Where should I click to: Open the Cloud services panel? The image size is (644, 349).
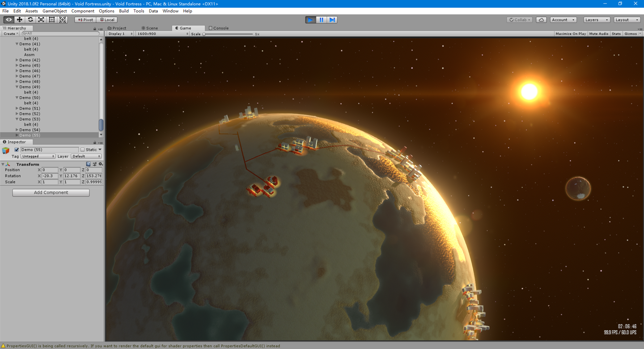[x=541, y=20]
